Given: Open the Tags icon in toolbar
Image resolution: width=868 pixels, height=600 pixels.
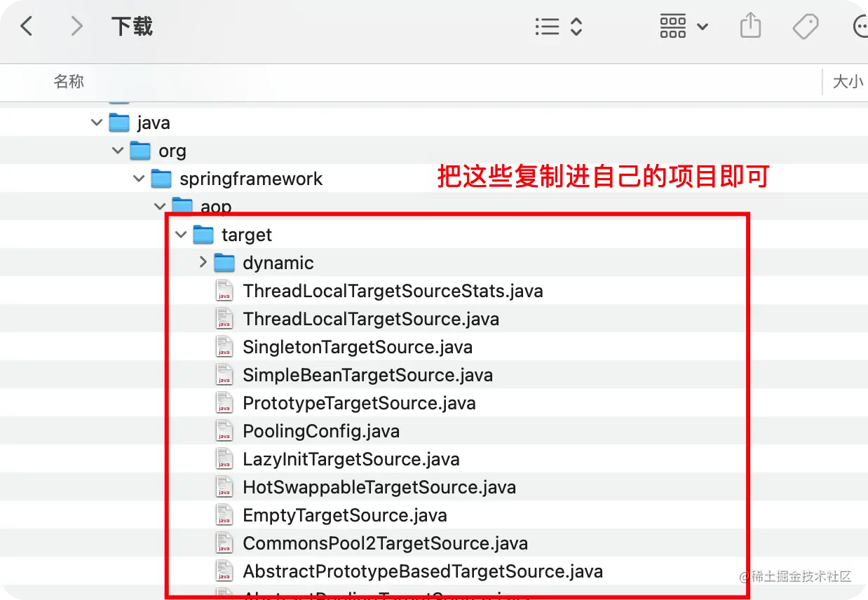Looking at the screenshot, I should tap(806, 27).
